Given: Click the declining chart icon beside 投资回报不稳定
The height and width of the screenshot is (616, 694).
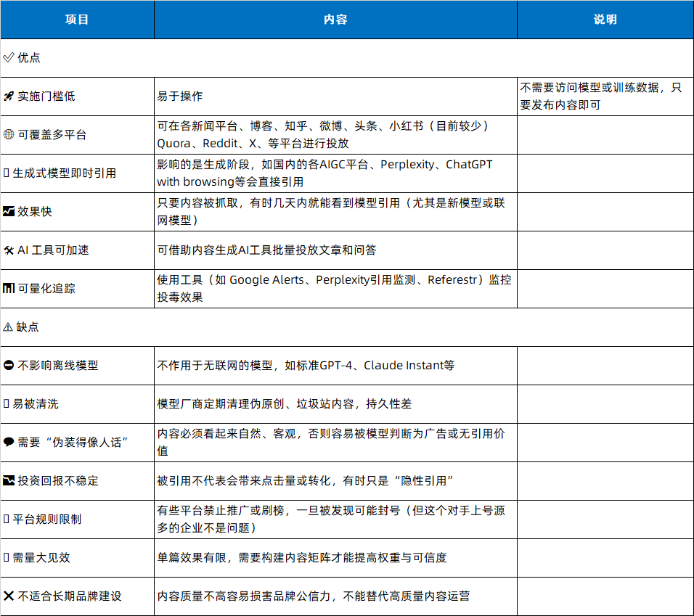Looking at the screenshot, I should click(9, 480).
